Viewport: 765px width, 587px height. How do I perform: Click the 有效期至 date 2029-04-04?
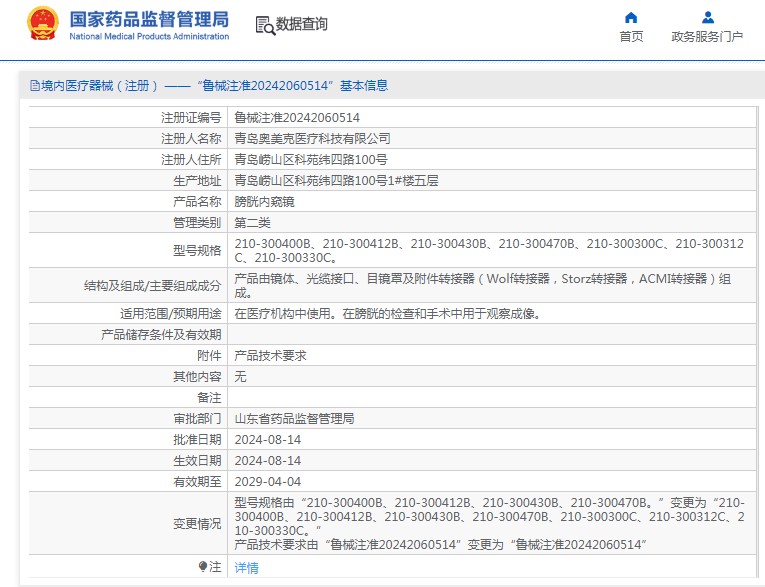(x=267, y=481)
